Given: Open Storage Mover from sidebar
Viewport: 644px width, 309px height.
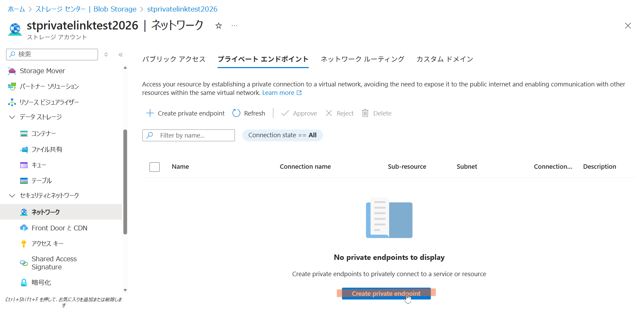Looking at the screenshot, I should 42,71.
